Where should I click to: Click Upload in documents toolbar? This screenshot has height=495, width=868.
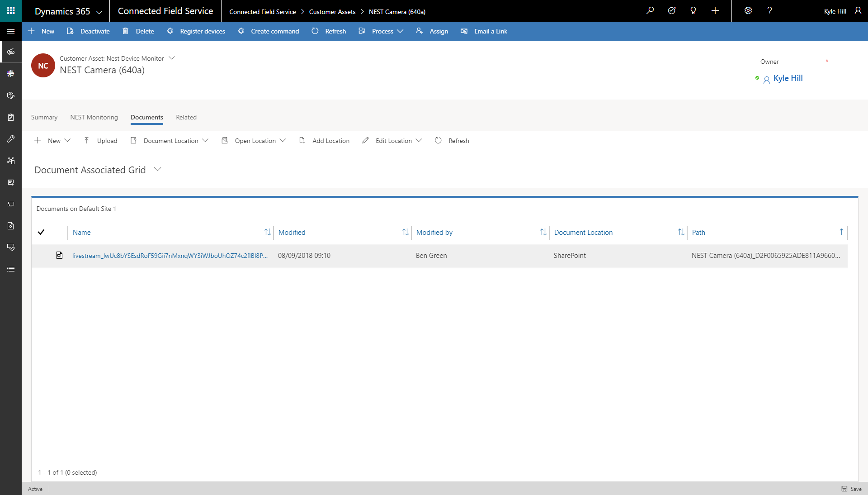coord(100,141)
